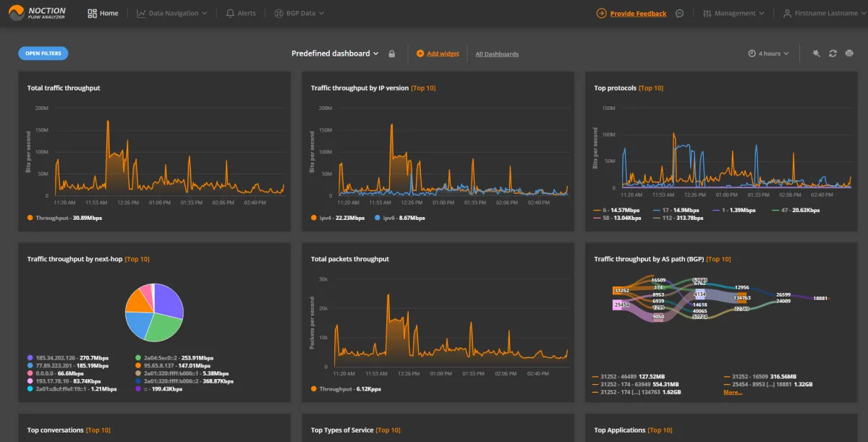The height and width of the screenshot is (442, 868).
Task: Click the Management sliders icon
Action: (707, 13)
